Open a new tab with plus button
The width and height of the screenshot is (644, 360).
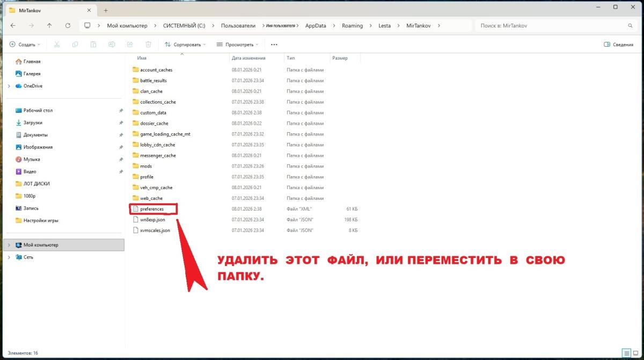pyautogui.click(x=106, y=10)
